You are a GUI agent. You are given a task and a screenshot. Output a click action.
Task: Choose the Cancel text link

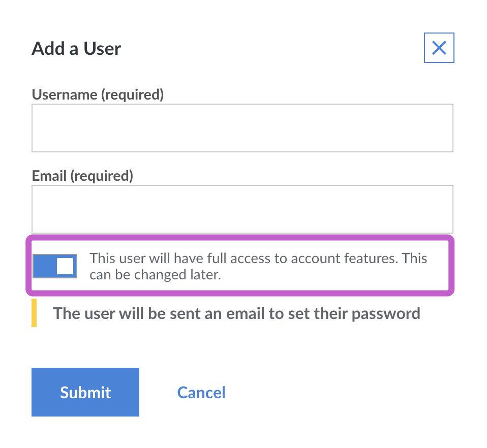[201, 393]
